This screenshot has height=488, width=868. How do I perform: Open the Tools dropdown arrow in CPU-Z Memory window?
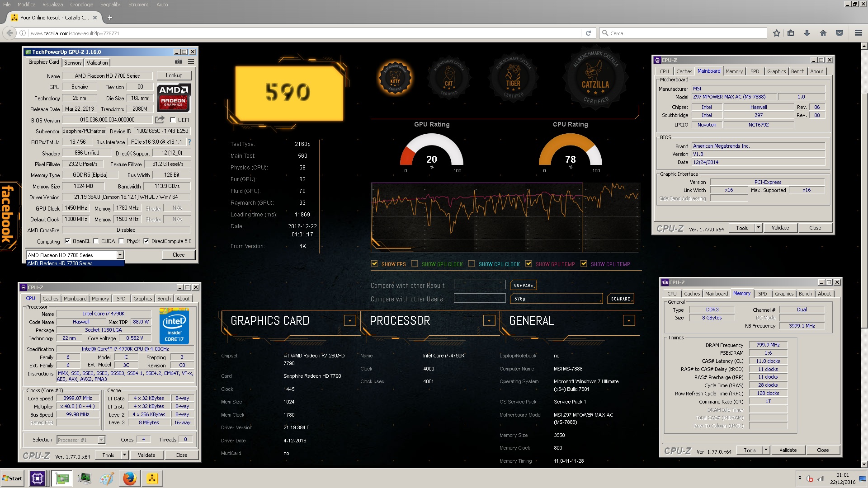766,450
